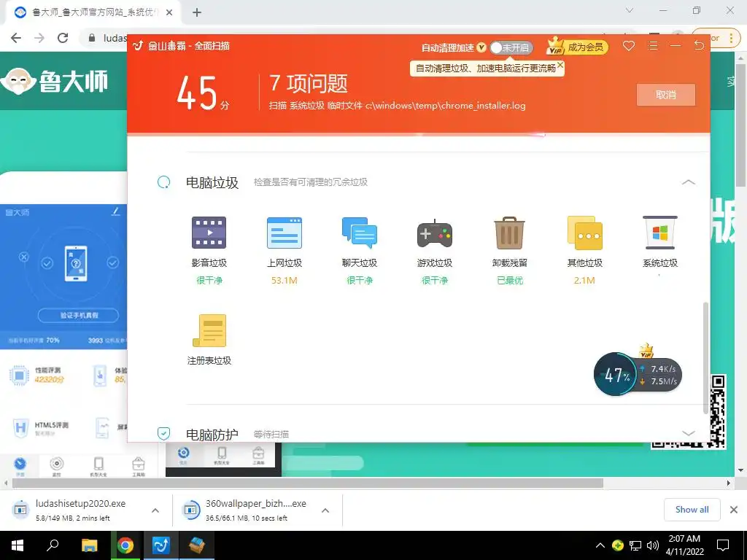Open the 其他垃圾 yellow icon
Image resolution: width=747 pixels, height=560 pixels.
pos(584,233)
